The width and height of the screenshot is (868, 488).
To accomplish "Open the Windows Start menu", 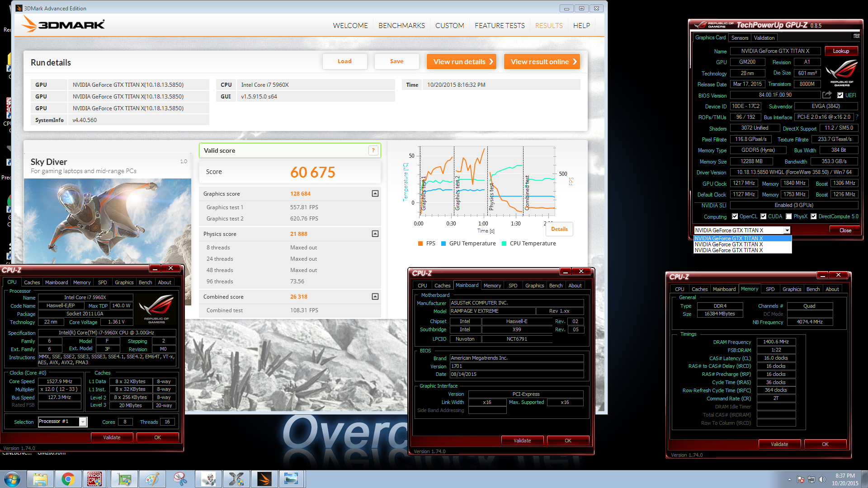I will 12,479.
